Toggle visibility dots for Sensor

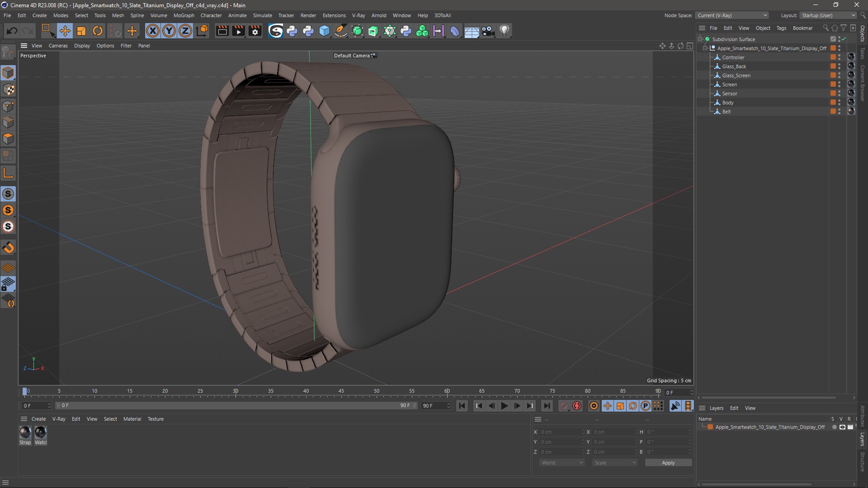pyautogui.click(x=840, y=94)
